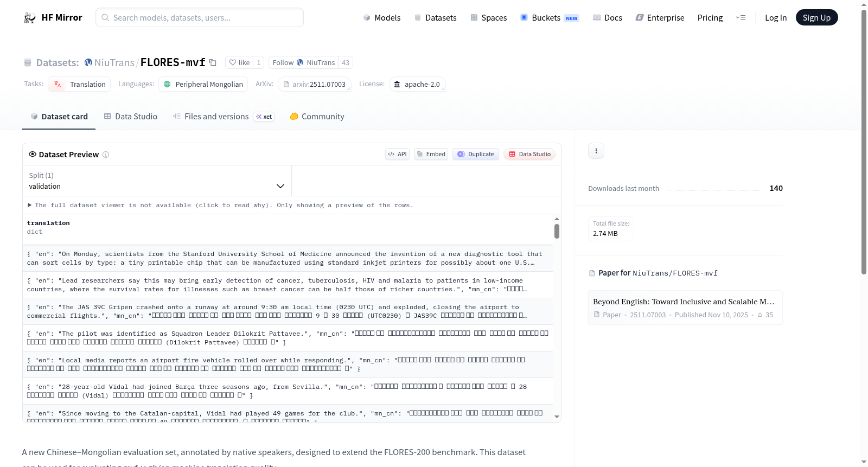This screenshot has width=868, height=467.
Task: Open the Split validation dropdown
Action: (x=157, y=181)
